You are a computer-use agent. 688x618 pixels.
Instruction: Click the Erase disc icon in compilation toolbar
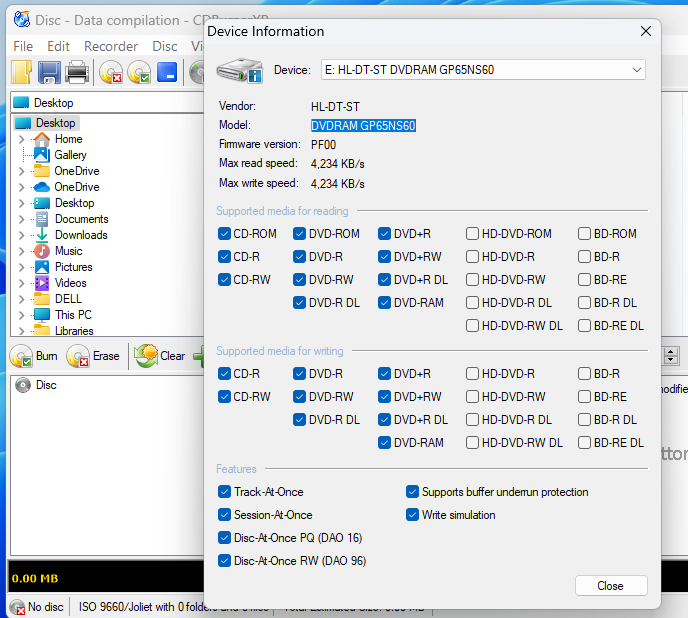(x=78, y=356)
